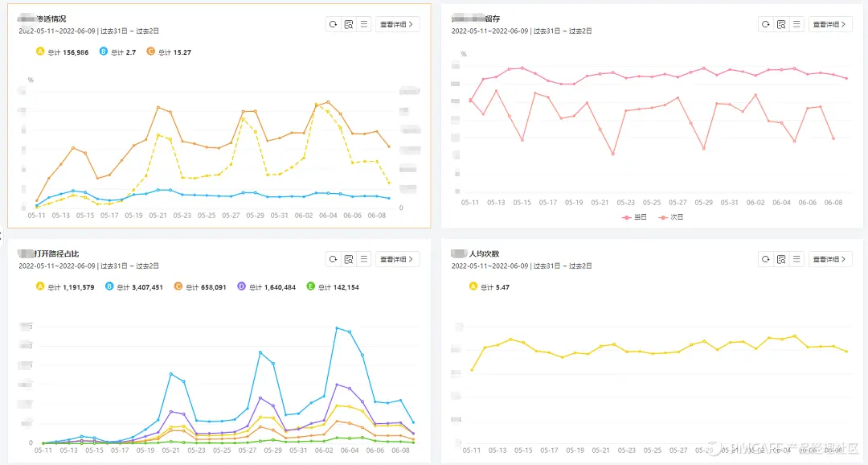Toggle series C 总计 658,091 legend
Screen dimensions: 868x465
[x=200, y=287]
